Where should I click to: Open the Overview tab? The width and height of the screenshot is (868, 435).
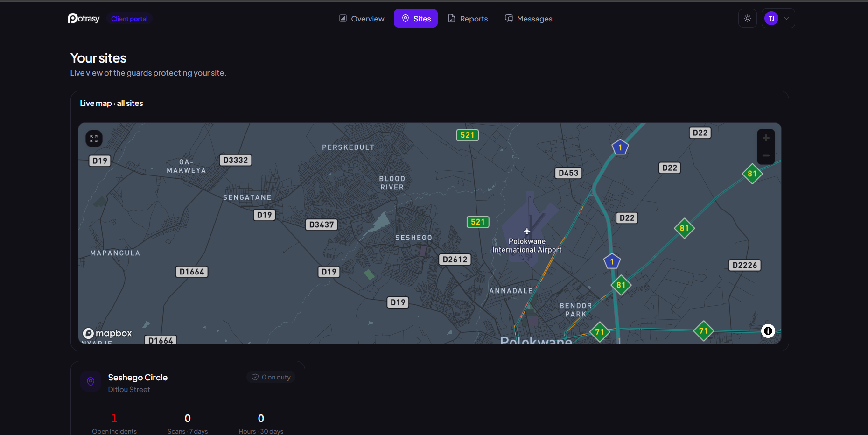[x=362, y=19]
